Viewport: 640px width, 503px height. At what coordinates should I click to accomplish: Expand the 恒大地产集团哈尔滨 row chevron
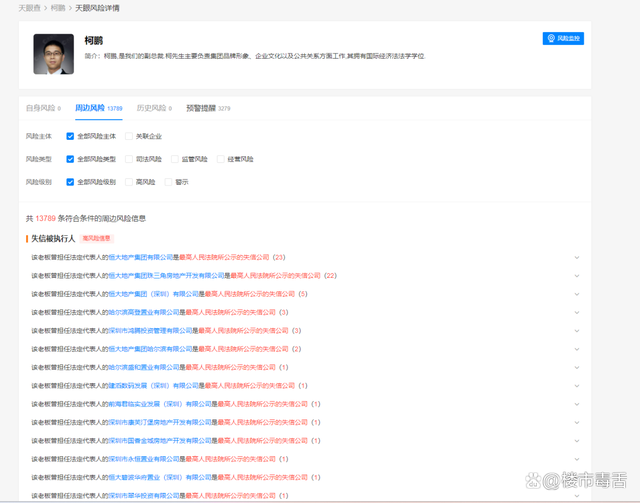[577, 349]
